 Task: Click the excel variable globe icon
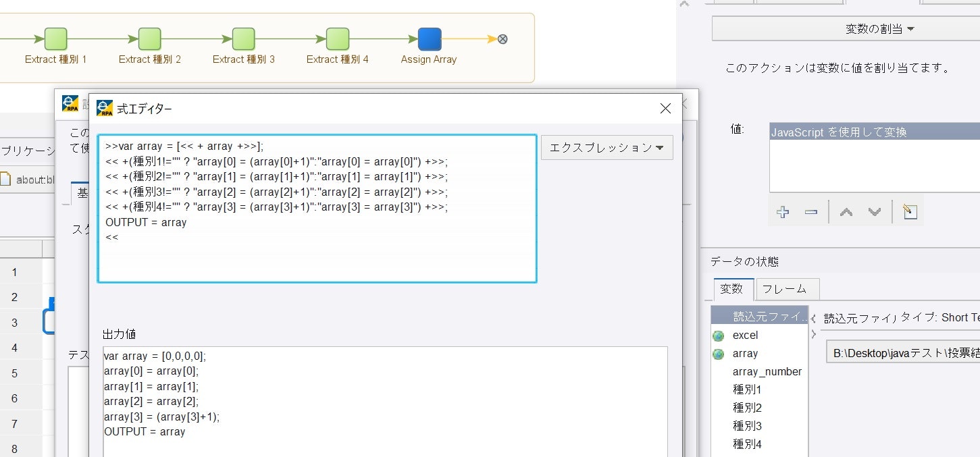719,335
